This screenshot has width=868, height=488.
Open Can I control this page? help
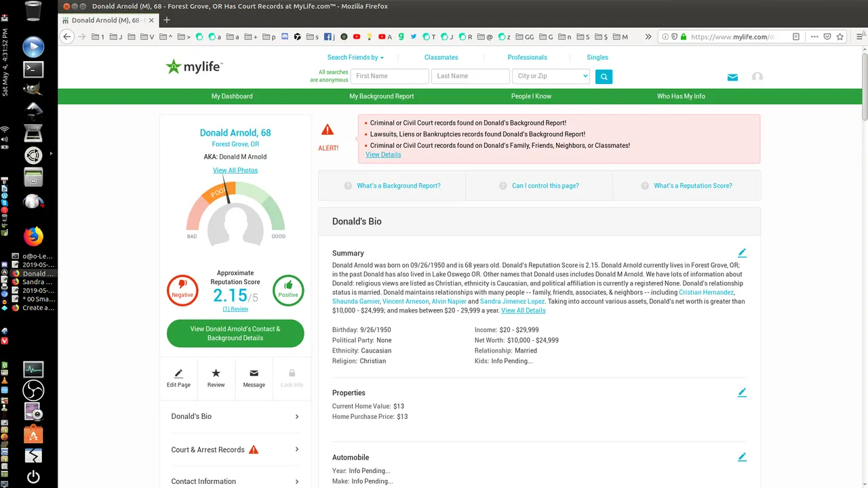[x=539, y=186]
